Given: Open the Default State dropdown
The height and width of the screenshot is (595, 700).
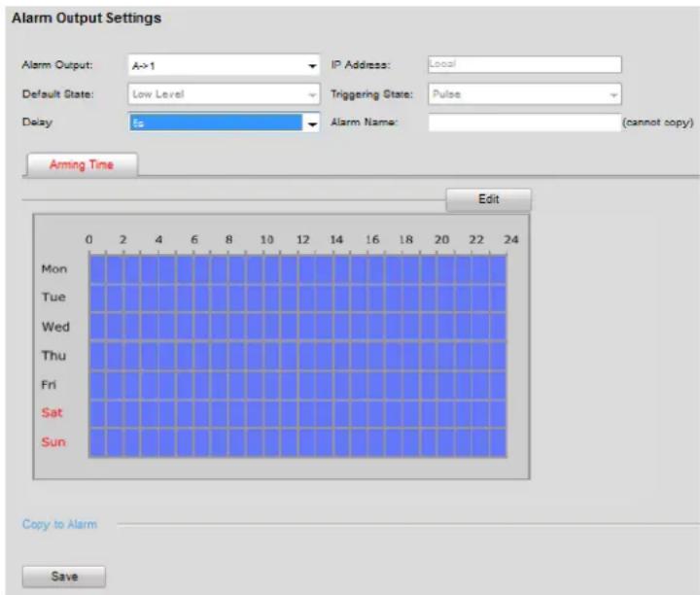Looking at the screenshot, I should pos(224,93).
